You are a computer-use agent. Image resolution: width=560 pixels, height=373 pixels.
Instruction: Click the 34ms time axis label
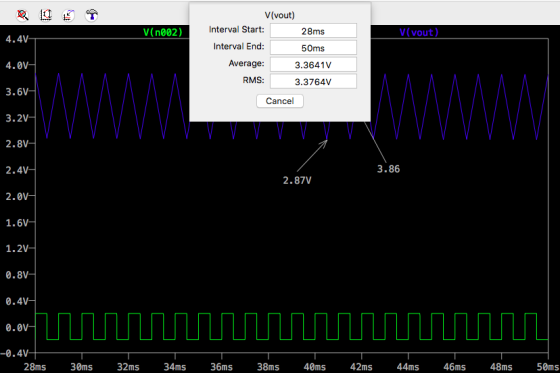tap(175, 367)
